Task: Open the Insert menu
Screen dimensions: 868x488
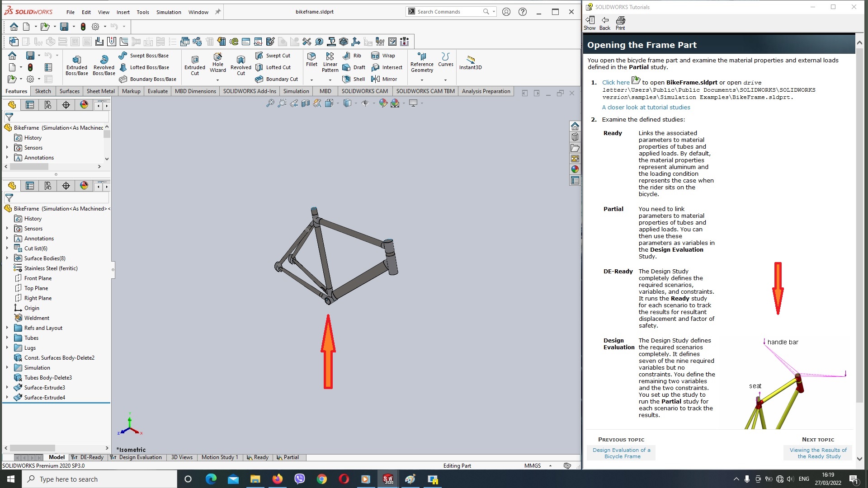Action: click(x=123, y=12)
